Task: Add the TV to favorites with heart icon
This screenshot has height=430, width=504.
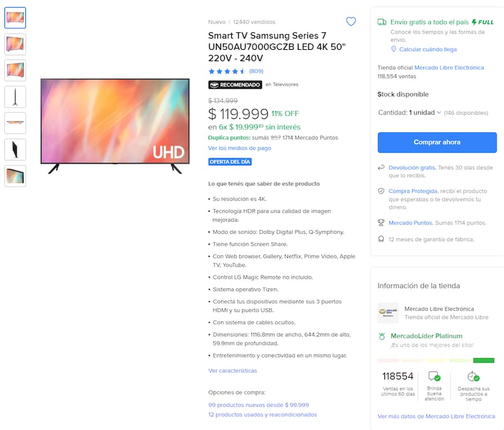Action: pyautogui.click(x=351, y=21)
